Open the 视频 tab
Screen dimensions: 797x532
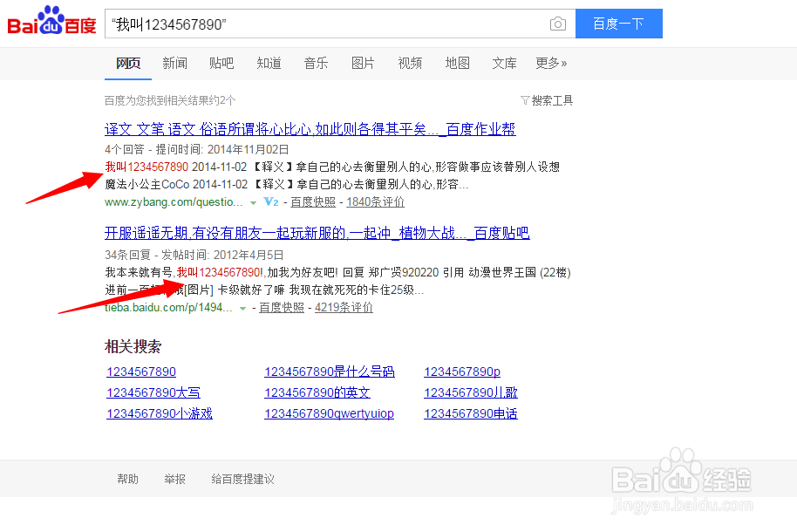coord(410,63)
